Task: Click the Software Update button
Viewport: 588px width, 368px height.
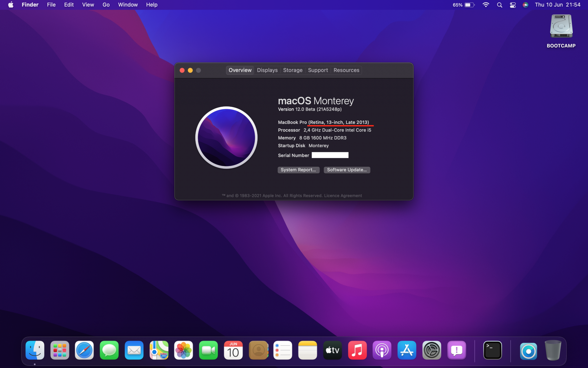Action: (347, 170)
